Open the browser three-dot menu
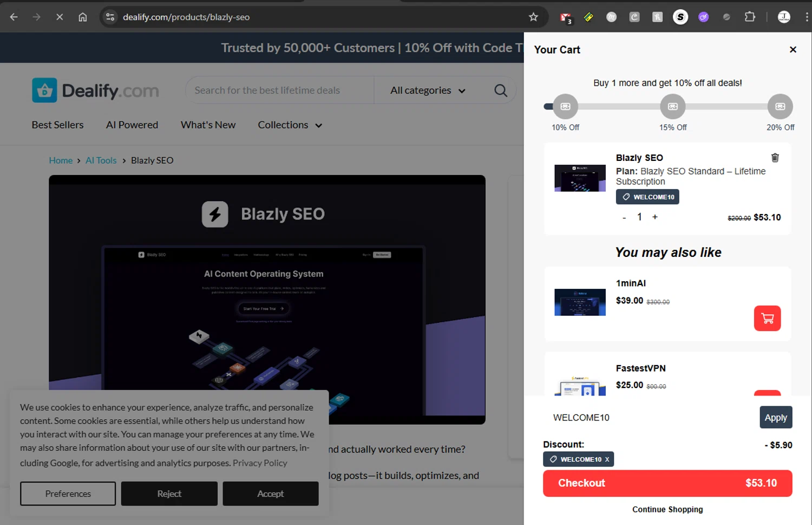Screen dimensions: 812x525 [807, 17]
